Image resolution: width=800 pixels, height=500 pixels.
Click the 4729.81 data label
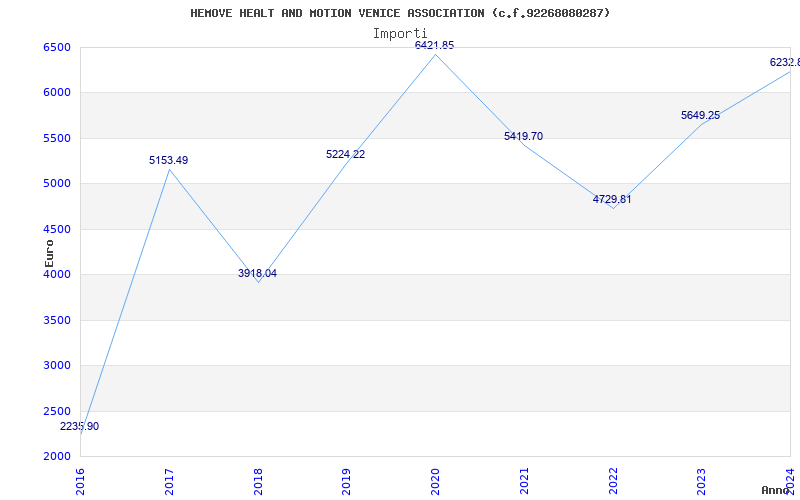pyautogui.click(x=612, y=199)
